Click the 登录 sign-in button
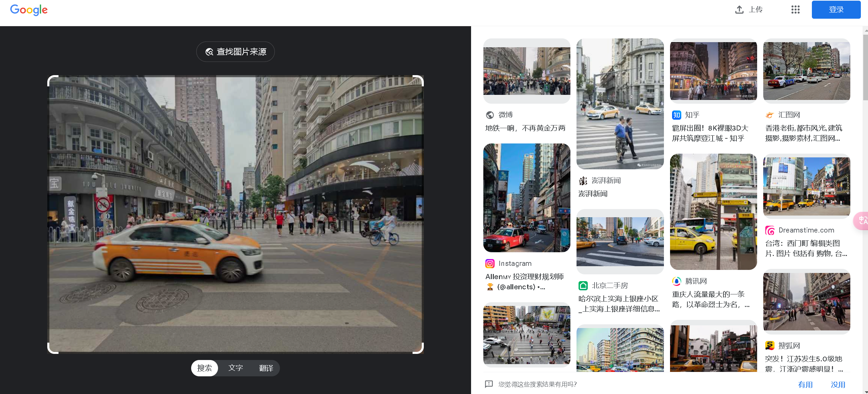This screenshot has height=394, width=868. pyautogui.click(x=836, y=10)
